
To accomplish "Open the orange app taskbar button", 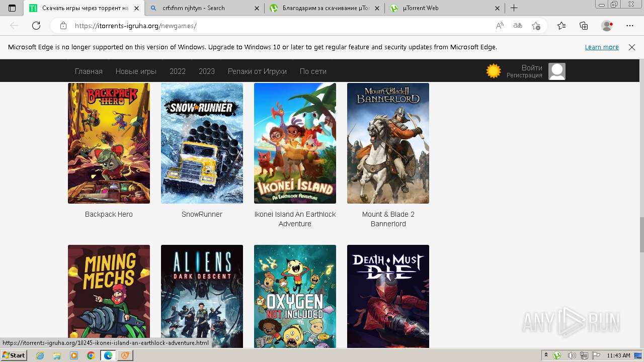I will tap(125, 355).
